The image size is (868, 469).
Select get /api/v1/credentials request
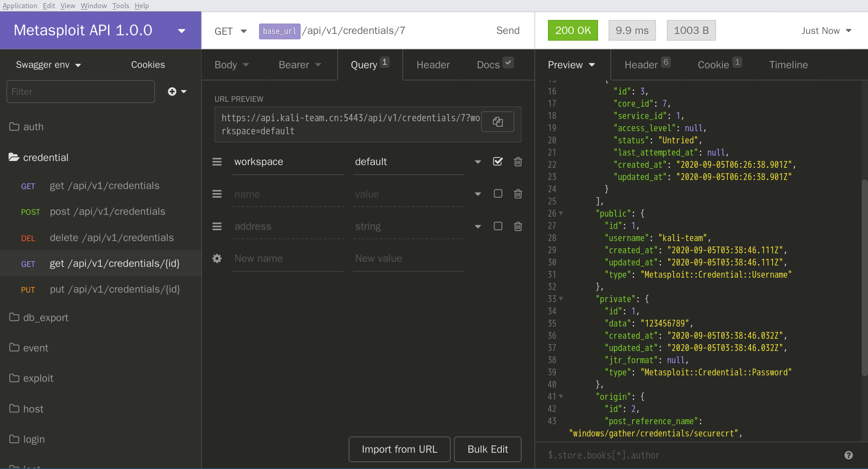[x=100, y=186]
